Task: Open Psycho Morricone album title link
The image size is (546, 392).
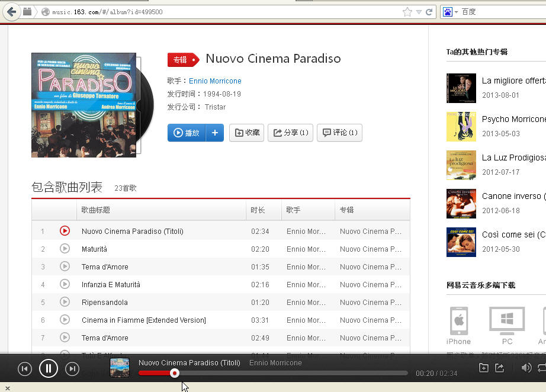Action: (x=514, y=120)
